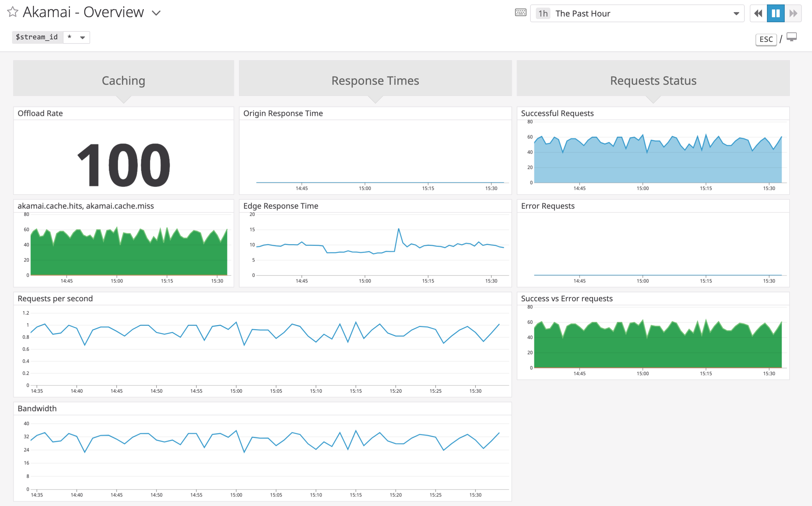The width and height of the screenshot is (812, 506).
Task: Click the Successful Requests chart title
Action: pos(557,113)
